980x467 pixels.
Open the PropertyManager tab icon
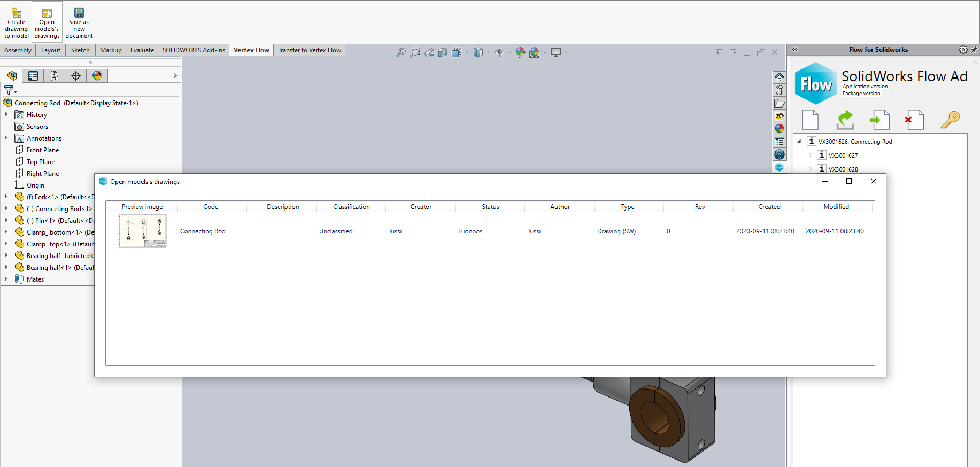pos(33,76)
